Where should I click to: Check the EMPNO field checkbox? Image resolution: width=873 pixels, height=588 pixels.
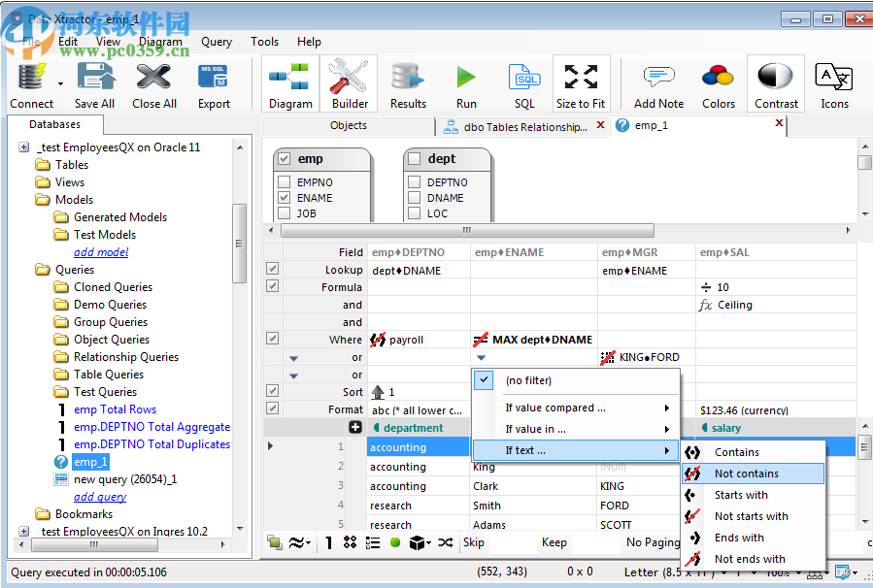pyautogui.click(x=285, y=182)
